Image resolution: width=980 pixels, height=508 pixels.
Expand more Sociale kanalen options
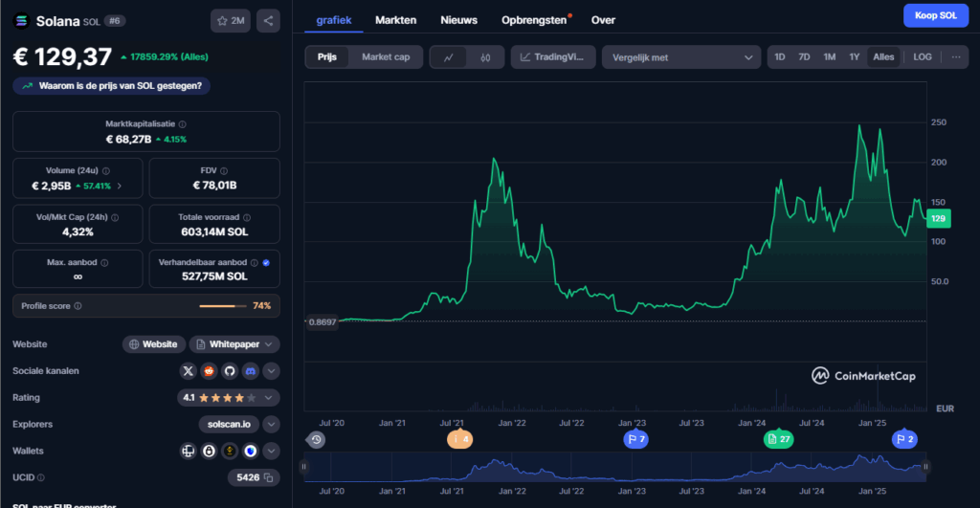point(271,371)
